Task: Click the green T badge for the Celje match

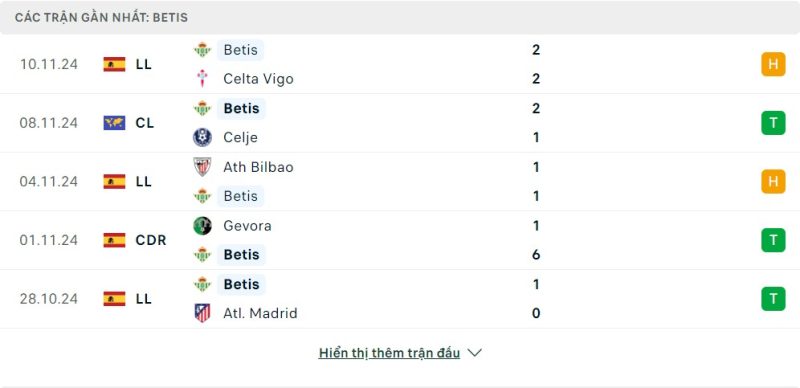Action: click(x=773, y=123)
